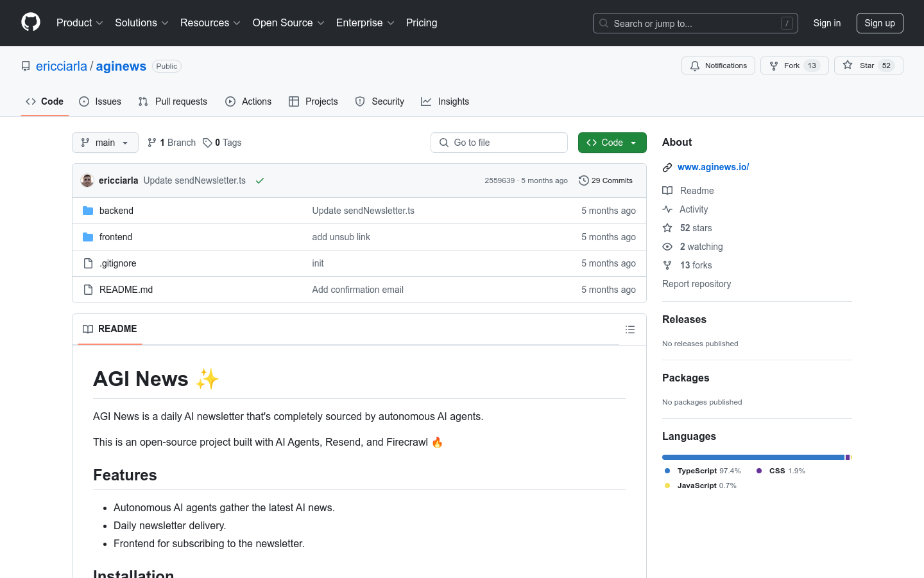Screen dimensions: 924x578
Task: Open the 'add unsub link' commit message
Action: (x=341, y=237)
